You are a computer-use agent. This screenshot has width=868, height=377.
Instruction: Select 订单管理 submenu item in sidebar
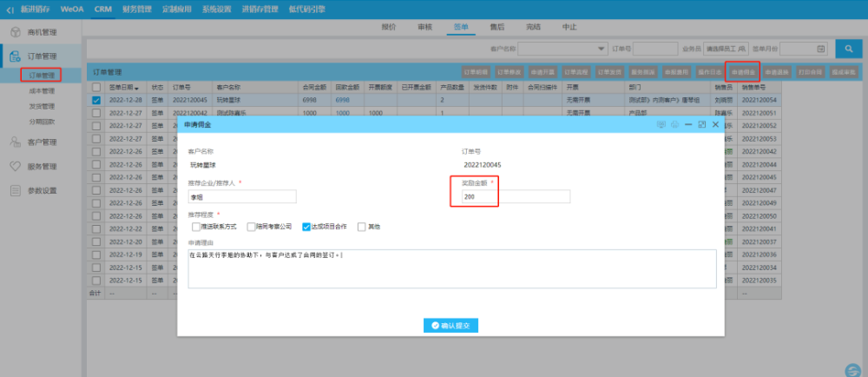42,75
